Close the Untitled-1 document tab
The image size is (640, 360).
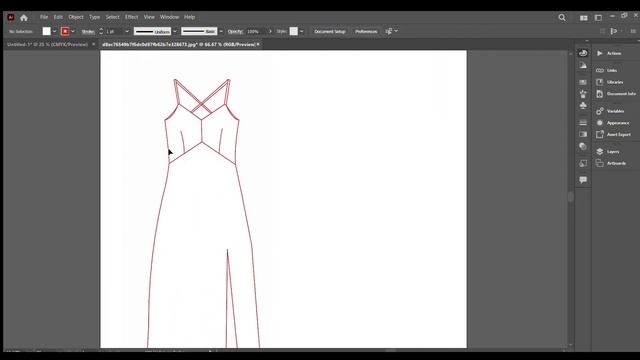pos(93,44)
